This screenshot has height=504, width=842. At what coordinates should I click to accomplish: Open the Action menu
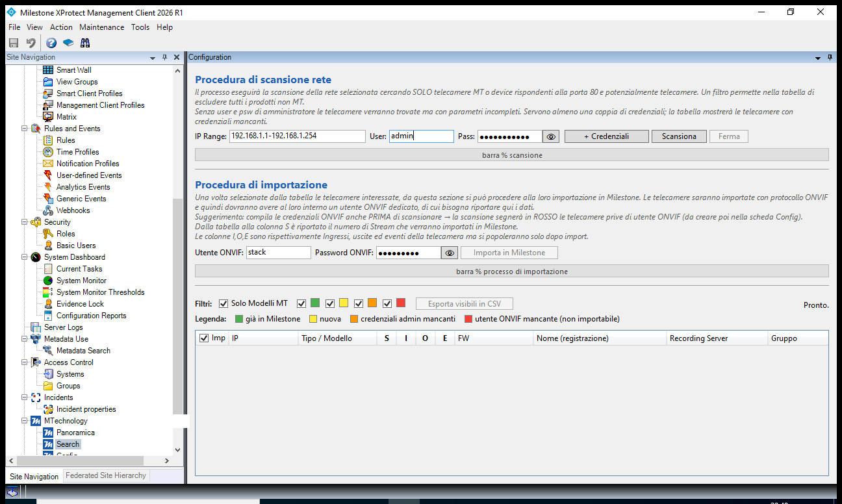click(x=61, y=27)
